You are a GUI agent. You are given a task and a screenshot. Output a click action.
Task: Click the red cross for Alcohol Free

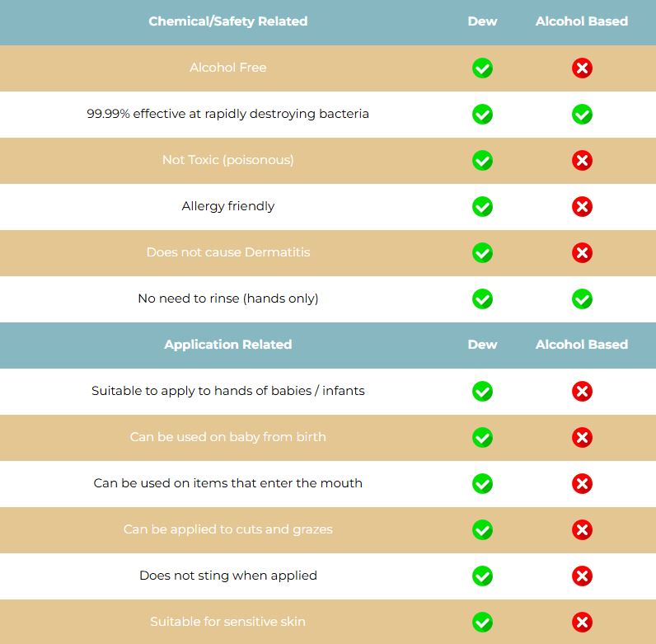coord(582,68)
